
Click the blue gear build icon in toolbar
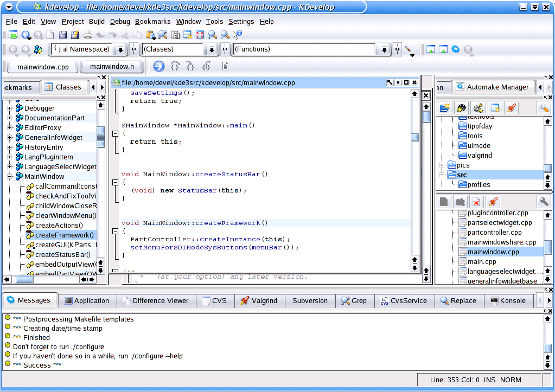(456, 49)
